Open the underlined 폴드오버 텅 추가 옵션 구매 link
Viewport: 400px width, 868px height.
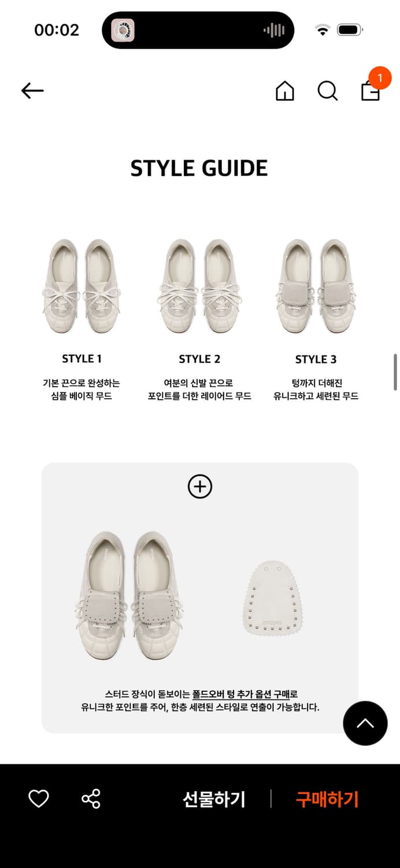pos(241,694)
